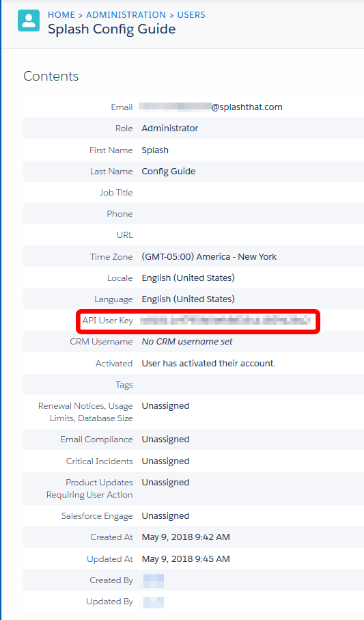
Task: Click the Email Compliance label
Action: pyautogui.click(x=97, y=440)
